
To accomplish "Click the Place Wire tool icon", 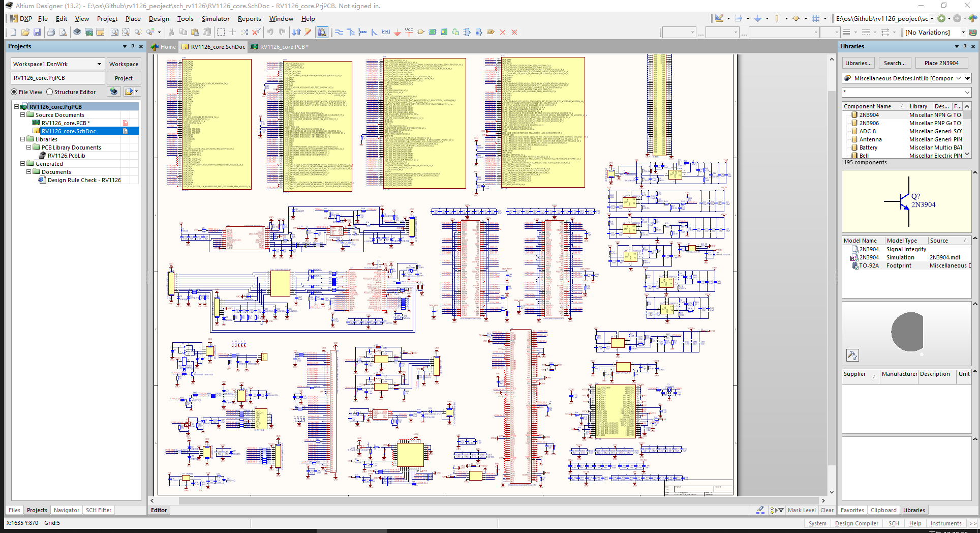I will click(x=339, y=32).
